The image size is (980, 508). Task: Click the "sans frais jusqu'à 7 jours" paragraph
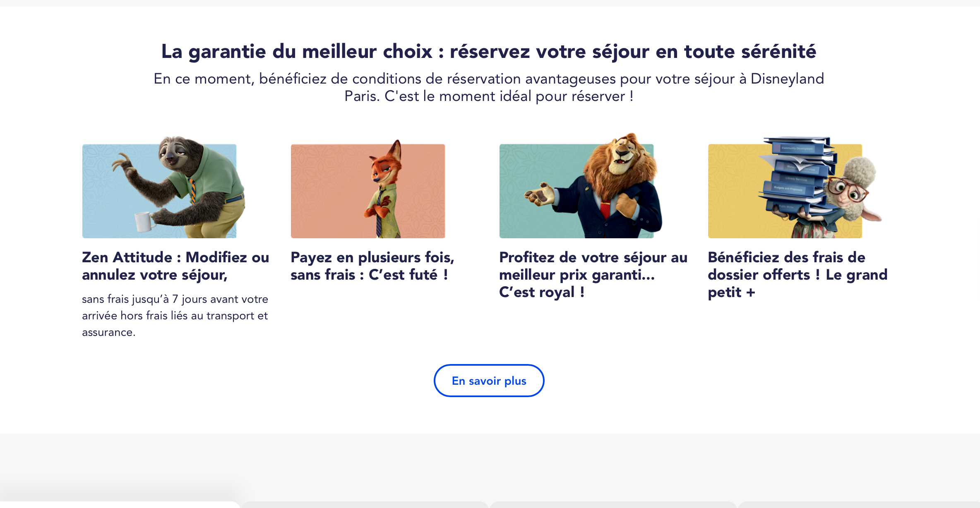tap(175, 316)
